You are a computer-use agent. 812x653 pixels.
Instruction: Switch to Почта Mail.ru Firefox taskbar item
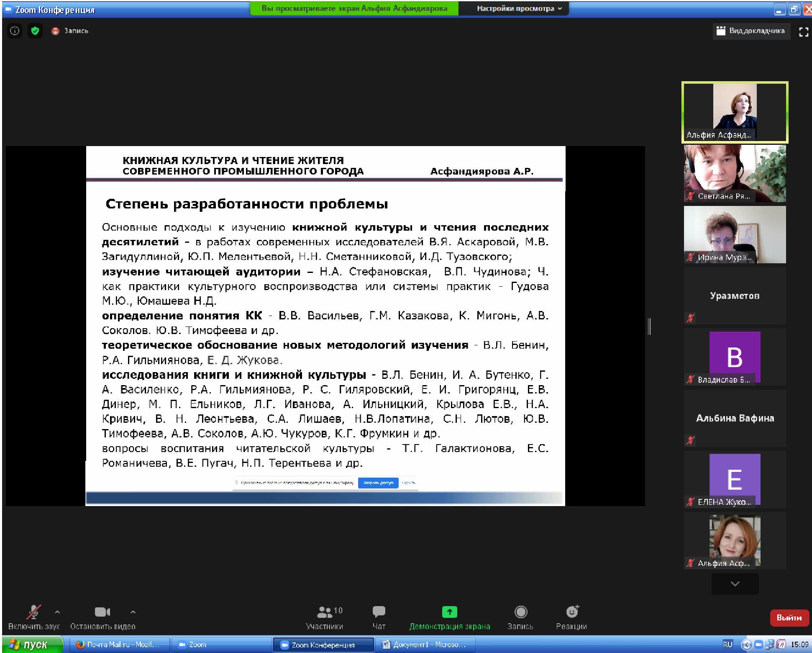(x=118, y=645)
